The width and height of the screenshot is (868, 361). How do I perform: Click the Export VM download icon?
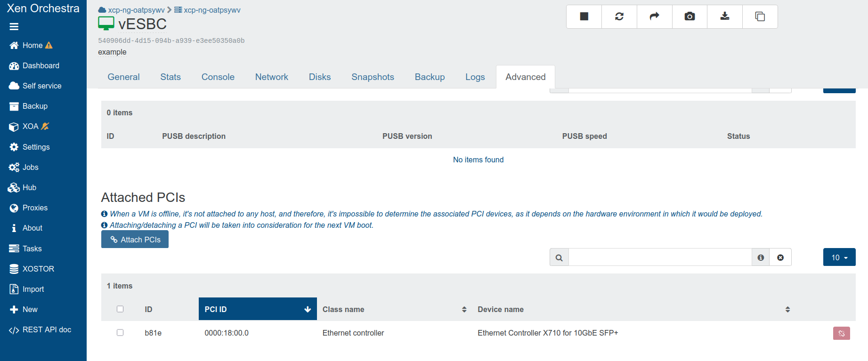(x=725, y=16)
